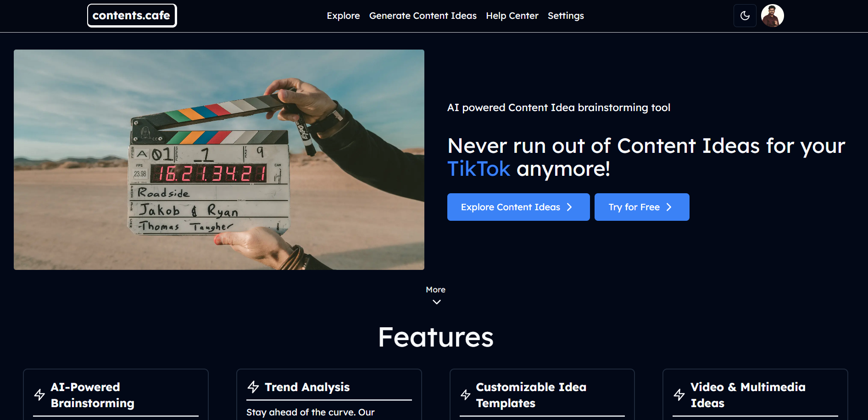Click the clapperboard hero image
The height and width of the screenshot is (420, 868).
pyautogui.click(x=219, y=159)
